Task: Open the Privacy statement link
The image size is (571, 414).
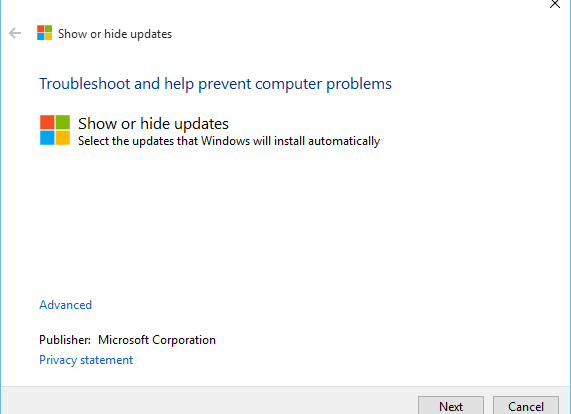Action: (86, 360)
